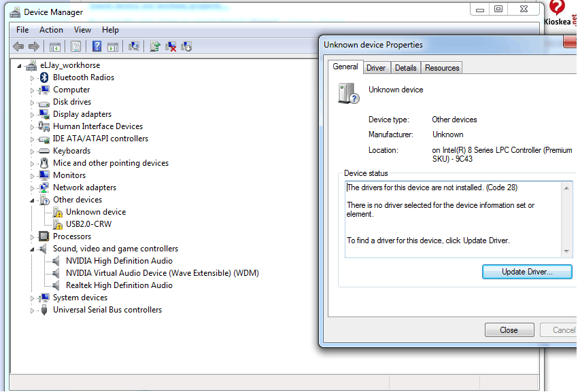
Task: Open the Properties toolbar icon
Action: pyautogui.click(x=76, y=47)
